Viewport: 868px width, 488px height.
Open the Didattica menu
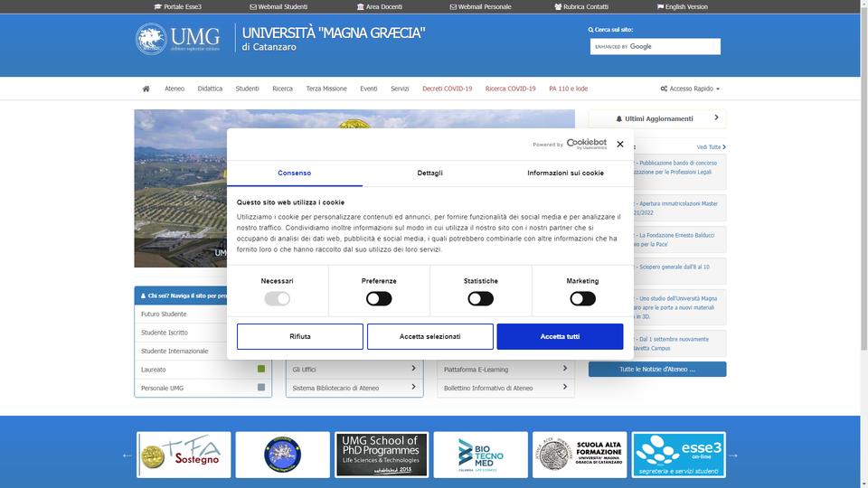210,89
